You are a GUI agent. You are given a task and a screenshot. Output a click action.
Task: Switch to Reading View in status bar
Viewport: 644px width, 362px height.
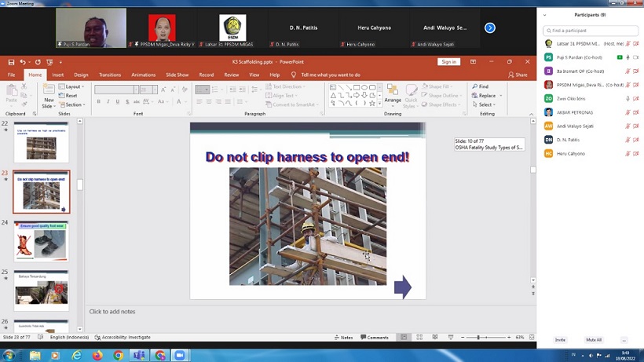[x=435, y=337]
